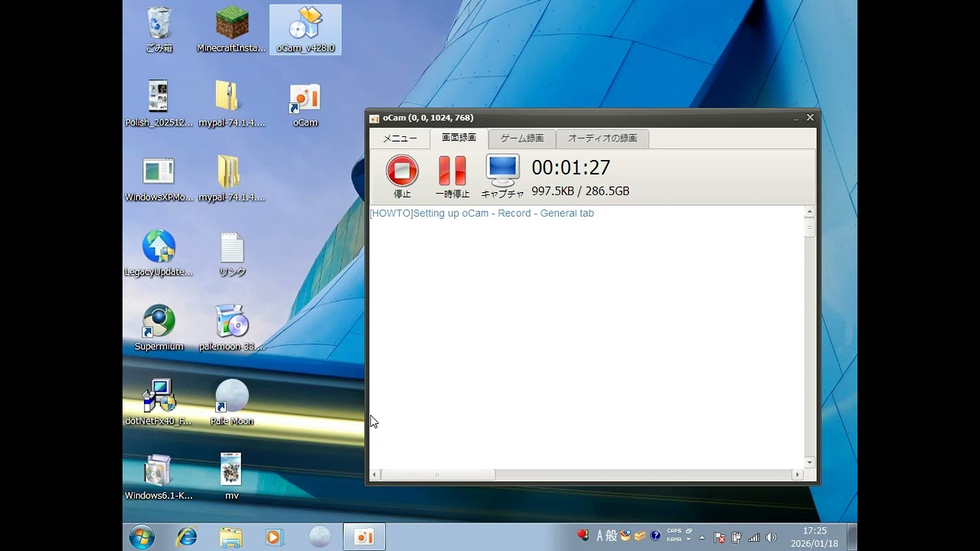
Task: Select the Pale Moon shortcut desktop icon
Action: click(231, 403)
